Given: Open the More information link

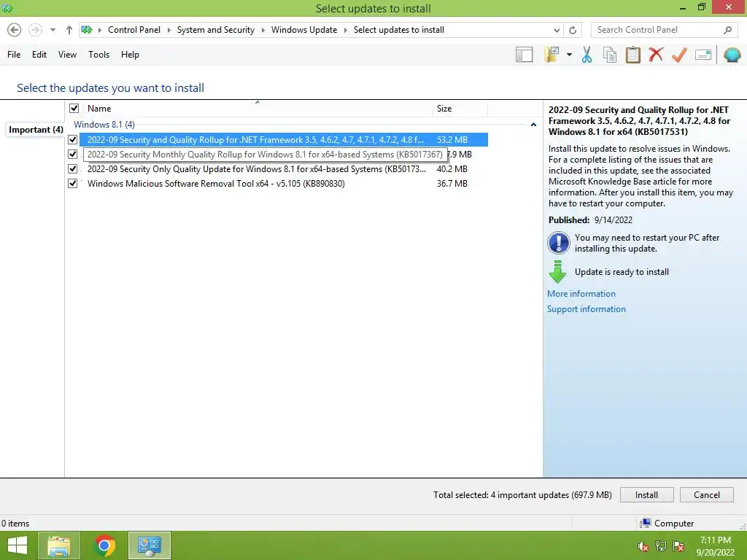Looking at the screenshot, I should click(x=581, y=294).
